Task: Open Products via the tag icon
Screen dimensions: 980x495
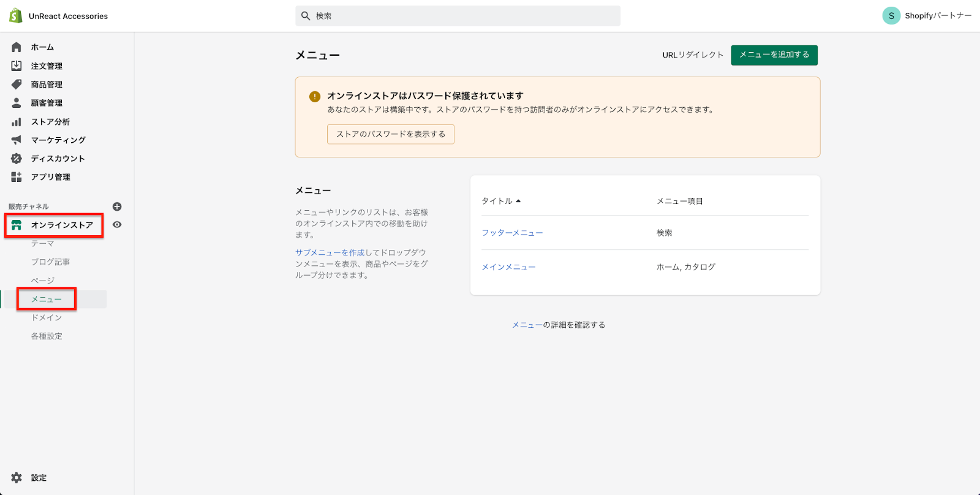Action: 17,85
